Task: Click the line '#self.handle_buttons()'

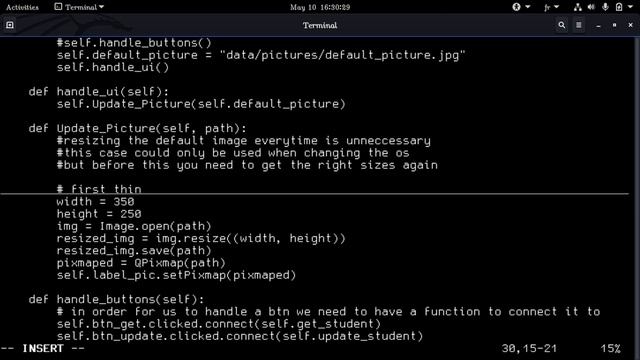Action: click(134, 43)
